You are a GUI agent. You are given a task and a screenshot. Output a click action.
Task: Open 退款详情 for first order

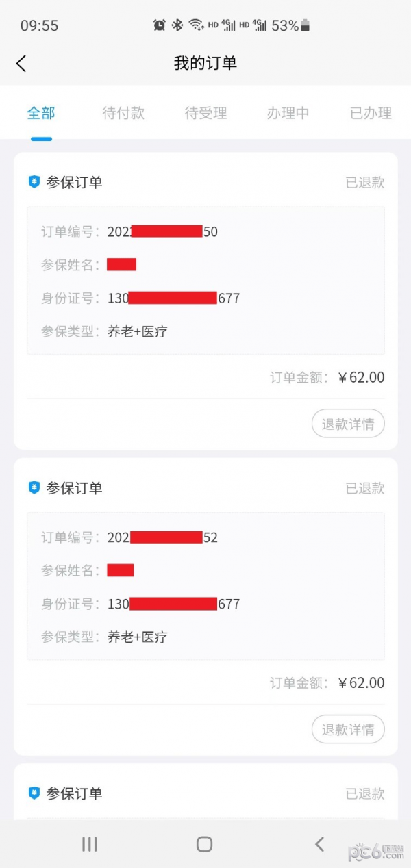point(348,424)
